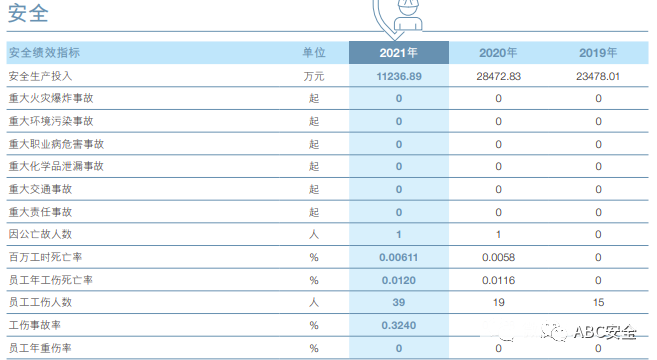Viewport: 657px width, 360px height.
Task: Select the 重大化学品泄漏事故 row label
Action: pyautogui.click(x=56, y=166)
